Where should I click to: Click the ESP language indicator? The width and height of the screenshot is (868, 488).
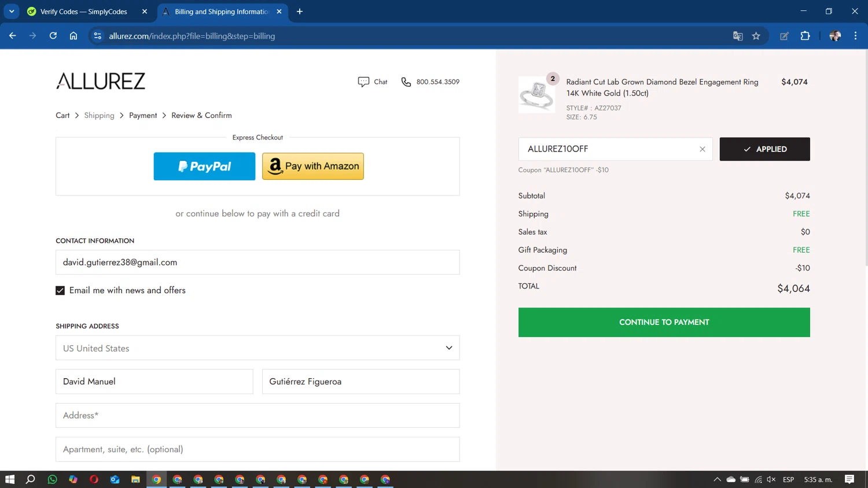788,479
